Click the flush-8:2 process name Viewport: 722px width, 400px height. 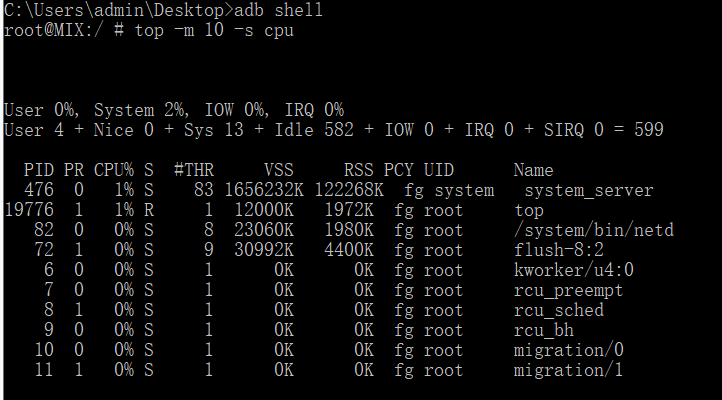558,250
